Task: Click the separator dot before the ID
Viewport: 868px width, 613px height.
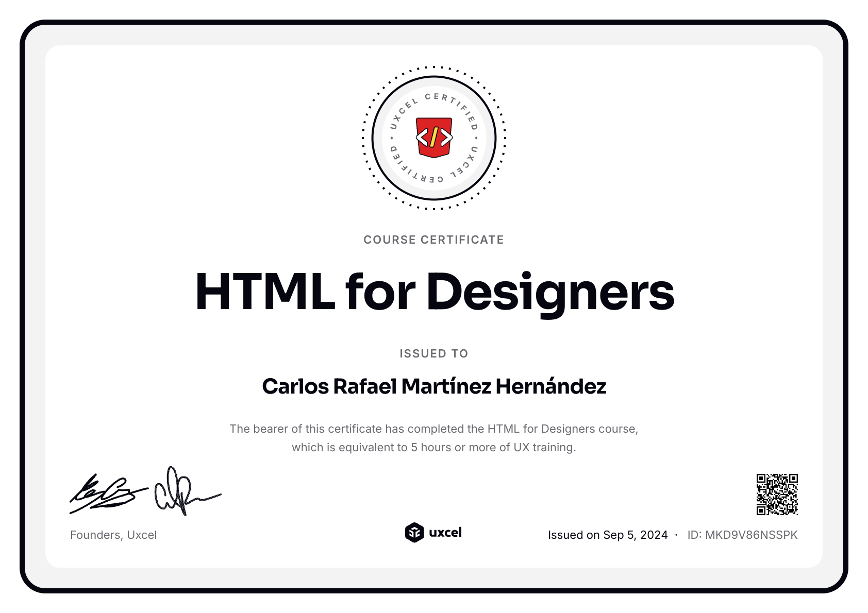Action: coord(676,535)
